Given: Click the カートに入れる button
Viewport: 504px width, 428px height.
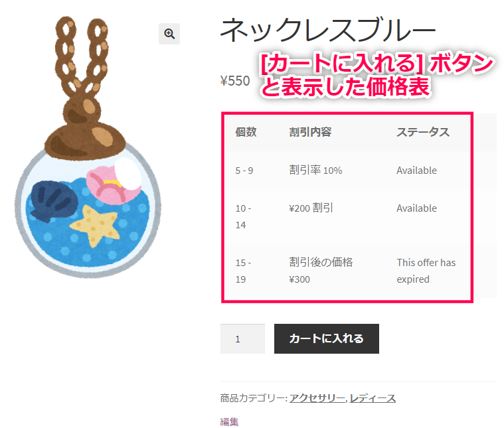Looking at the screenshot, I should pos(327,338).
